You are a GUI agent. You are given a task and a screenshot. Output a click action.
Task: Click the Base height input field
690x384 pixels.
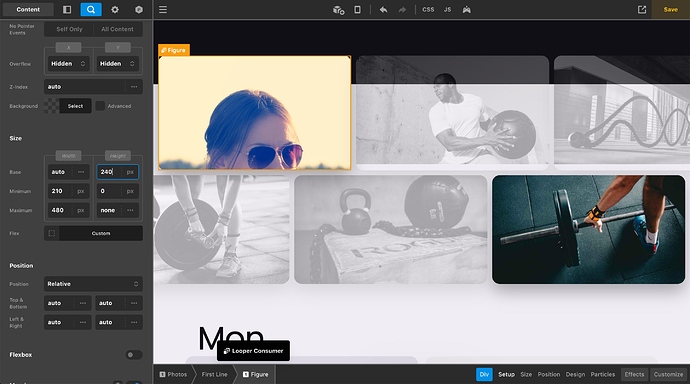(117, 172)
